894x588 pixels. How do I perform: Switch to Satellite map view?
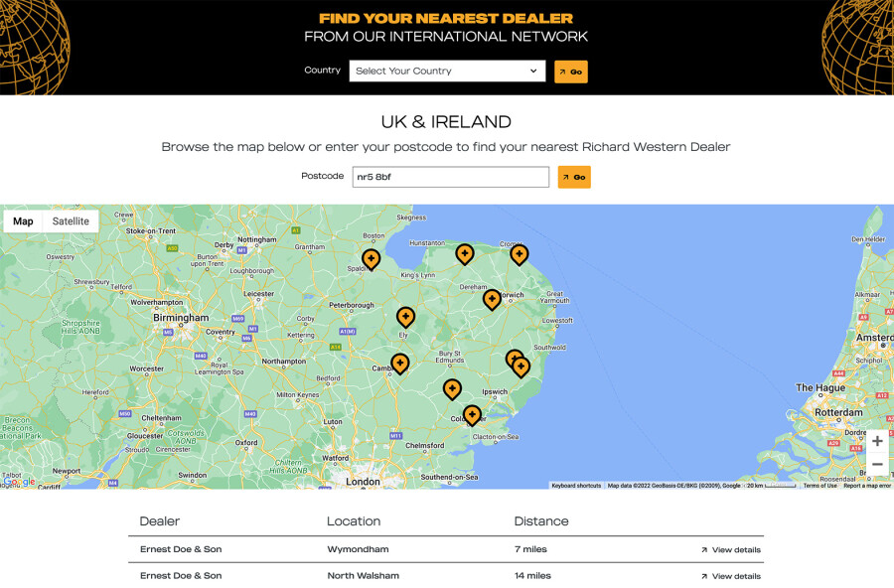[71, 221]
